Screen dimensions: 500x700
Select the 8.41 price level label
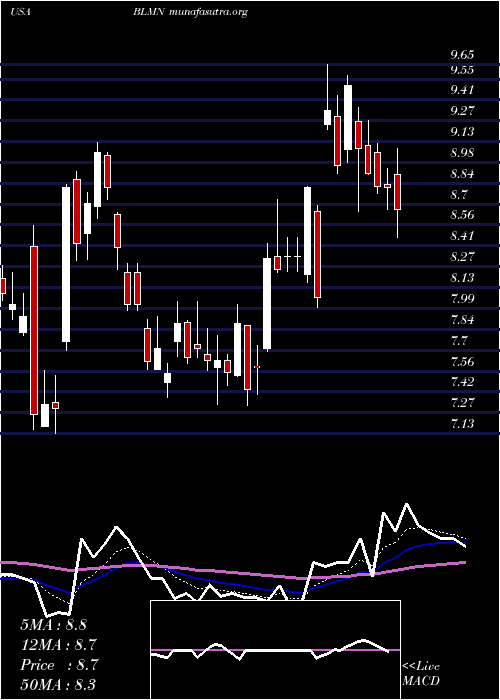(462, 236)
